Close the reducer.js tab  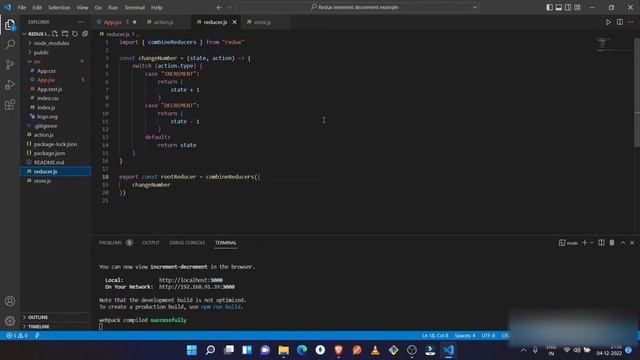(x=234, y=22)
